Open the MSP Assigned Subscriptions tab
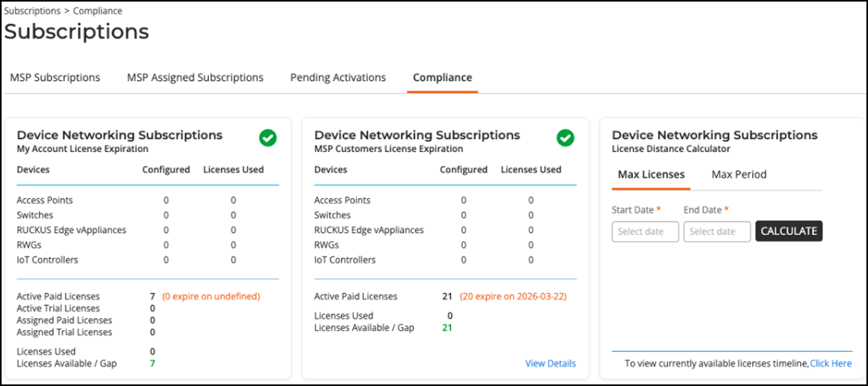The height and width of the screenshot is (386, 868). pos(195,78)
